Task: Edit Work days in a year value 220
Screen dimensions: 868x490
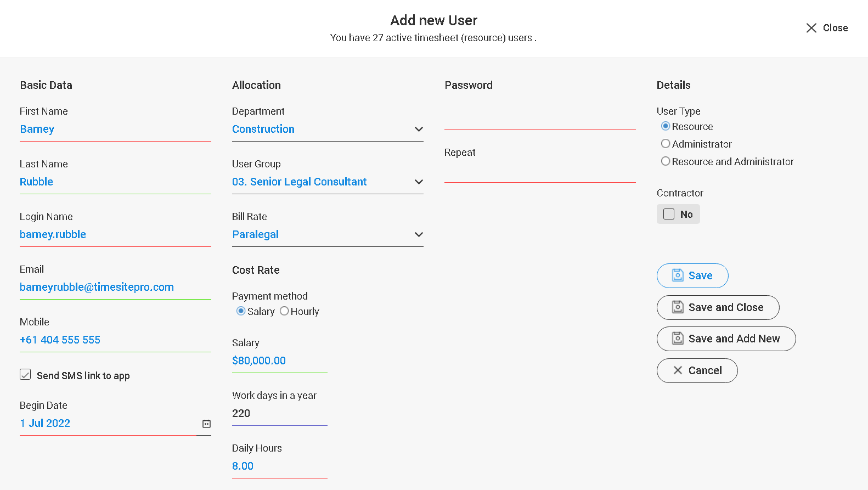Action: point(280,414)
